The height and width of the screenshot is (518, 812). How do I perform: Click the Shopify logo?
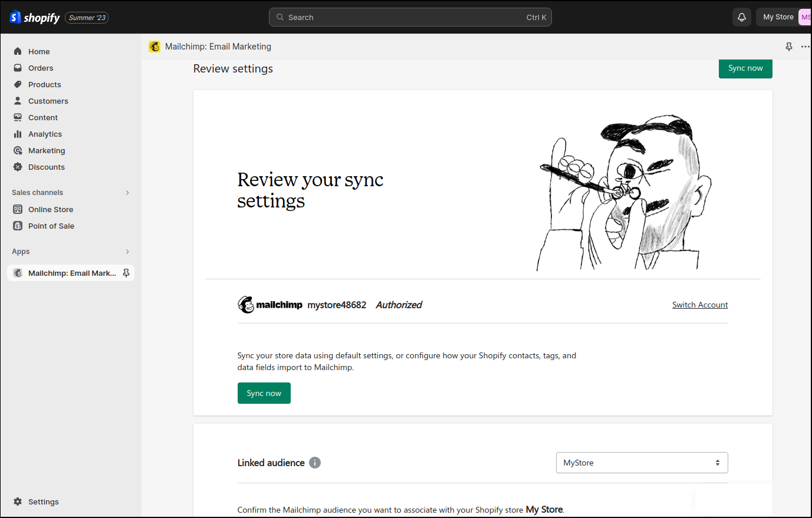tap(35, 18)
